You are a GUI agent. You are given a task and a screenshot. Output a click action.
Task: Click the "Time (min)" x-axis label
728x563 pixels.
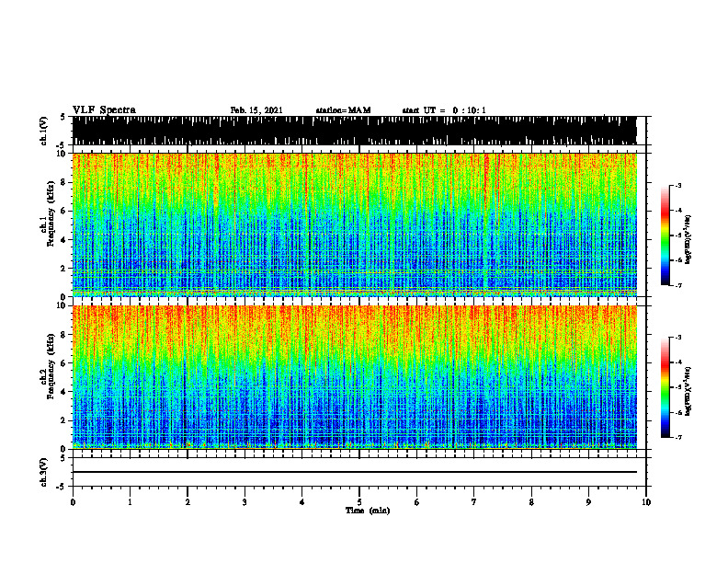coord(368,511)
